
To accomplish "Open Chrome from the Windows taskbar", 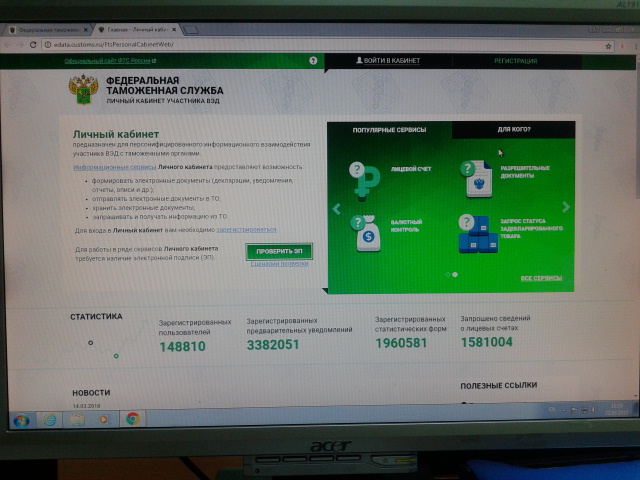I will pos(131,419).
